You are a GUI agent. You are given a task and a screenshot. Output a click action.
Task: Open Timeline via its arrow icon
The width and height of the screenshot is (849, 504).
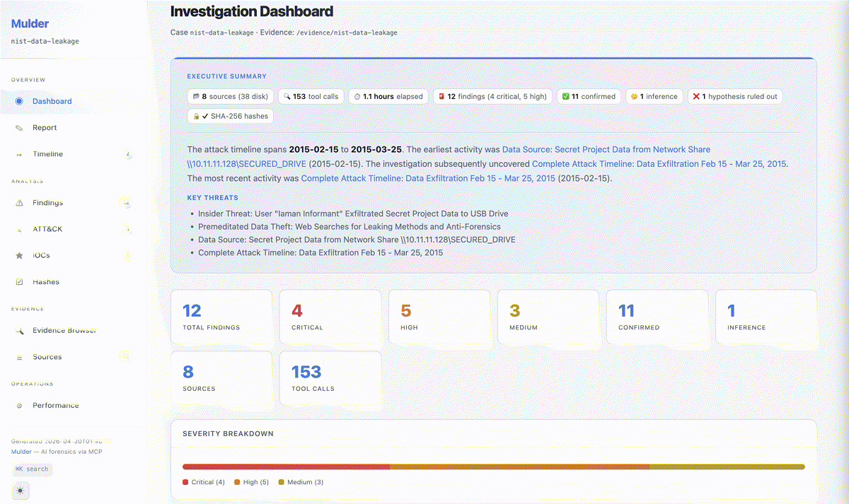tap(20, 154)
